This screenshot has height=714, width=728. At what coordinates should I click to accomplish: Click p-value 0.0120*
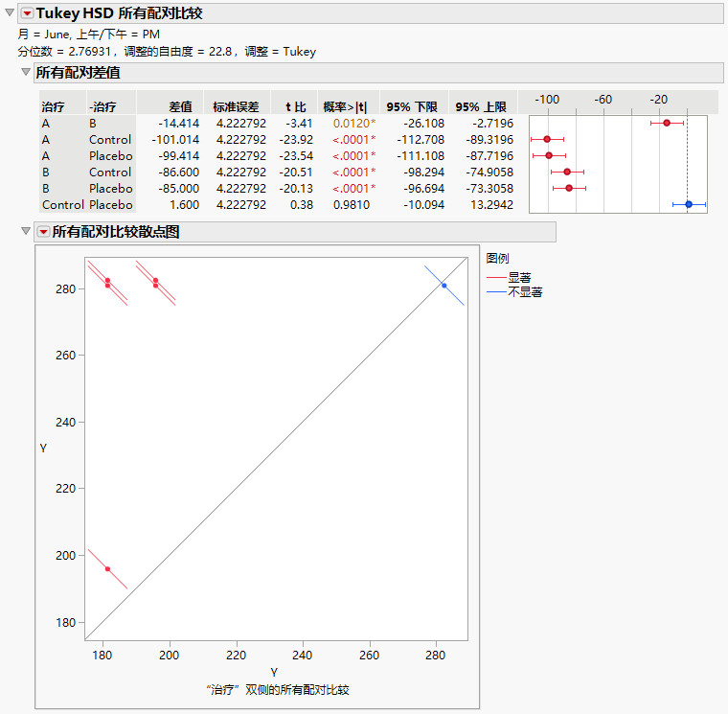tap(354, 124)
